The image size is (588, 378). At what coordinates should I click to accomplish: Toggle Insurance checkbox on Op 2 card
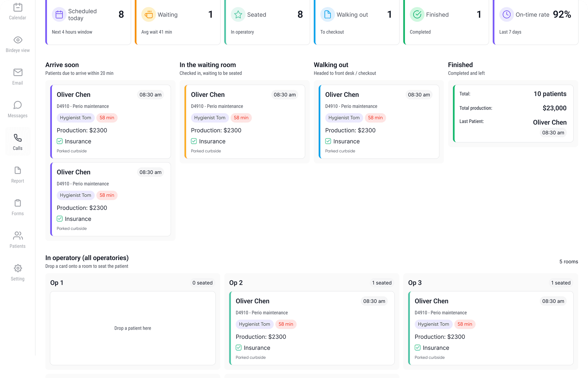click(x=239, y=348)
